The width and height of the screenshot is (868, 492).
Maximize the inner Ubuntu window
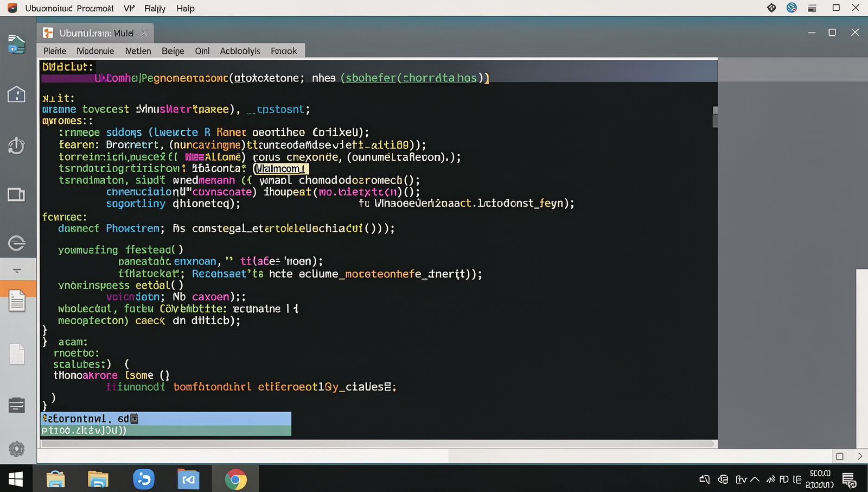click(832, 33)
